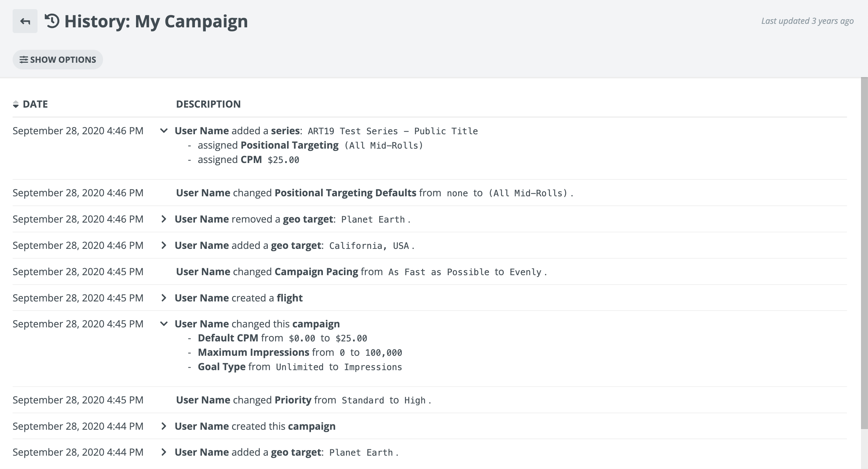The height and width of the screenshot is (469, 868).
Task: Click the Priority change description row
Action: pos(303,400)
